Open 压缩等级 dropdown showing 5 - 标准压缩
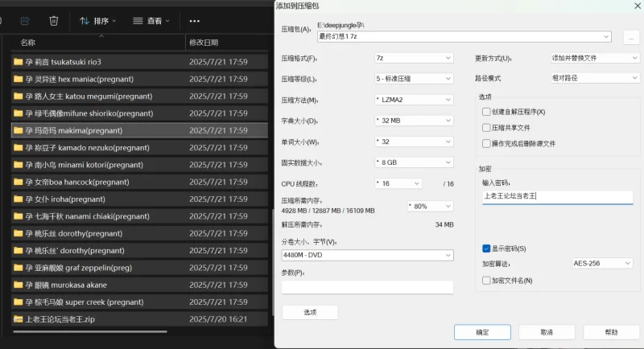The width and height of the screenshot is (644, 349). (x=414, y=79)
